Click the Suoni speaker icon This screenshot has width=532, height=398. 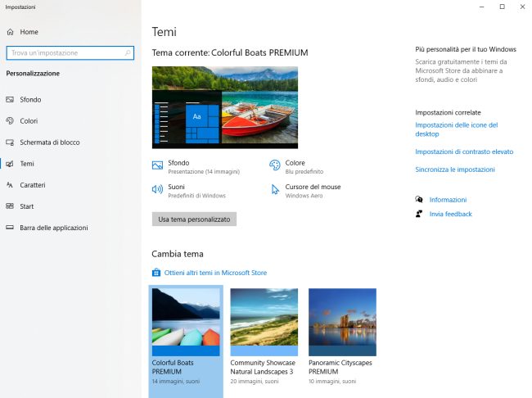(157, 189)
